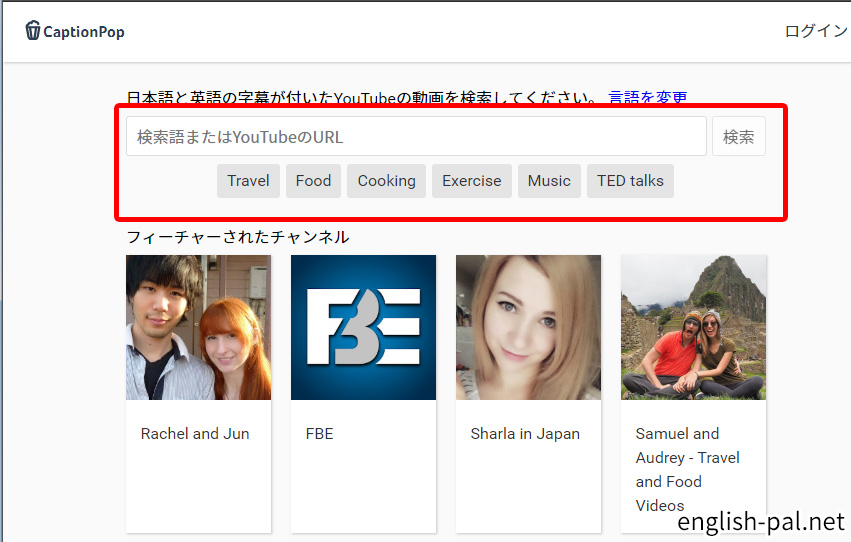Screen dimensions: 851x542
Task: Choose the Cooking topic button
Action: [x=386, y=181]
